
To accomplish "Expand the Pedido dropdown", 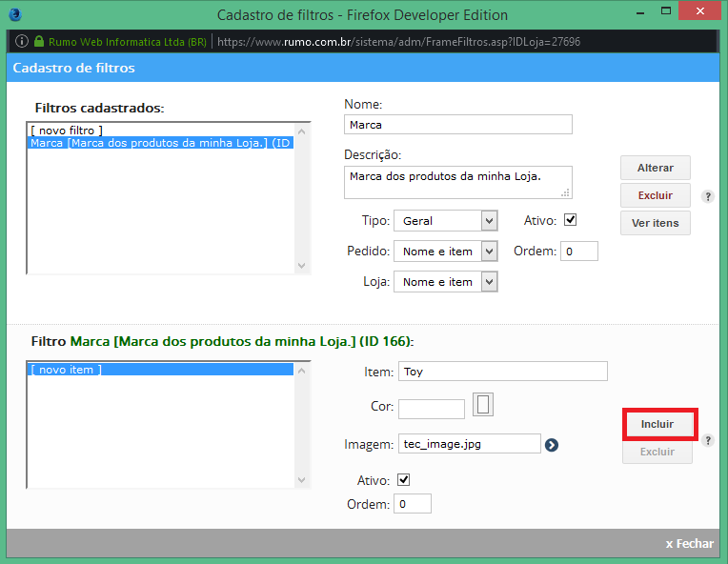I will (446, 252).
